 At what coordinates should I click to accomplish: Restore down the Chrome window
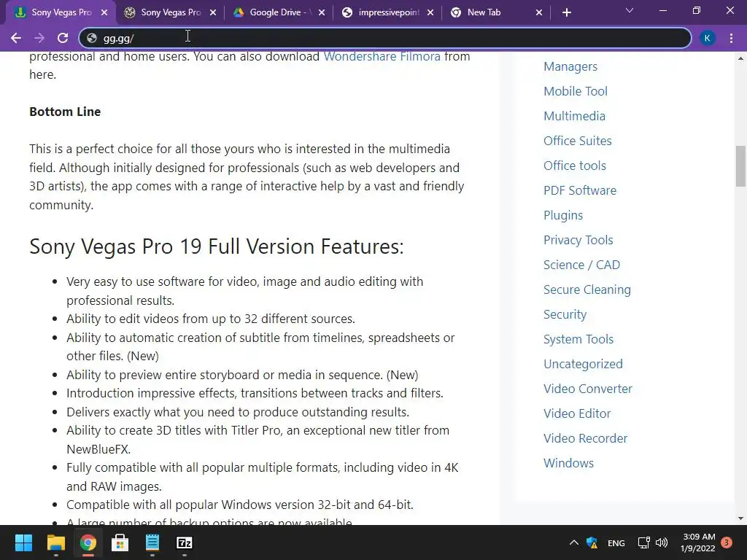pyautogui.click(x=697, y=10)
